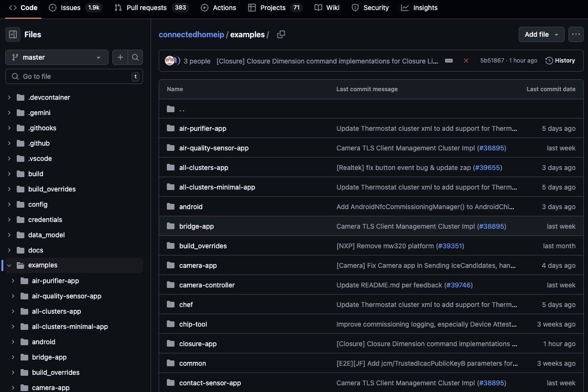The image size is (588, 392).
Task: Click open folder icon next to examples in tree
Action: 20,265
